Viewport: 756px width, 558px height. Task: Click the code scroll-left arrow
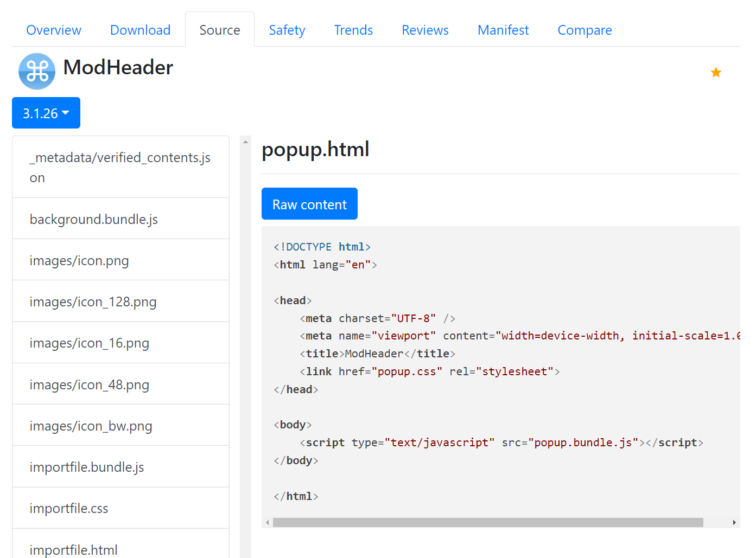(x=268, y=522)
